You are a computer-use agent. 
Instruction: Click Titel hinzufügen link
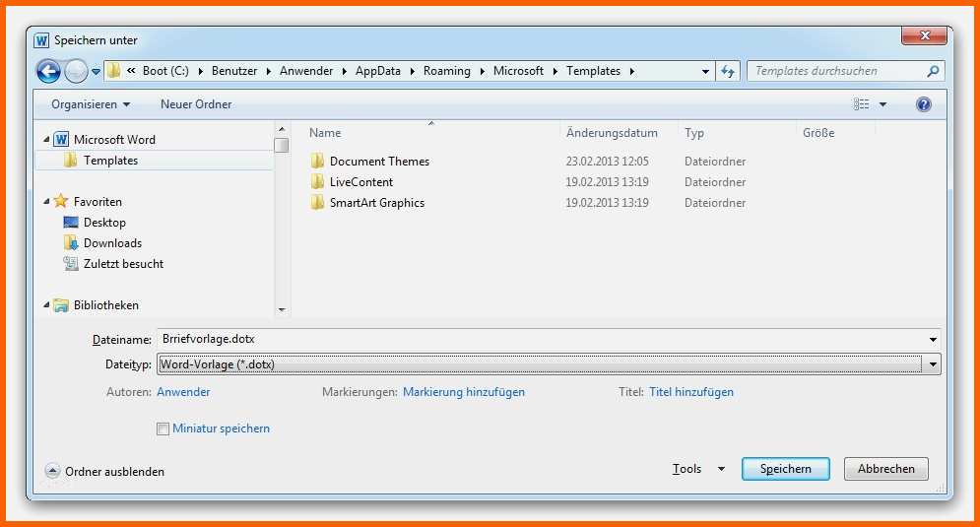point(691,392)
